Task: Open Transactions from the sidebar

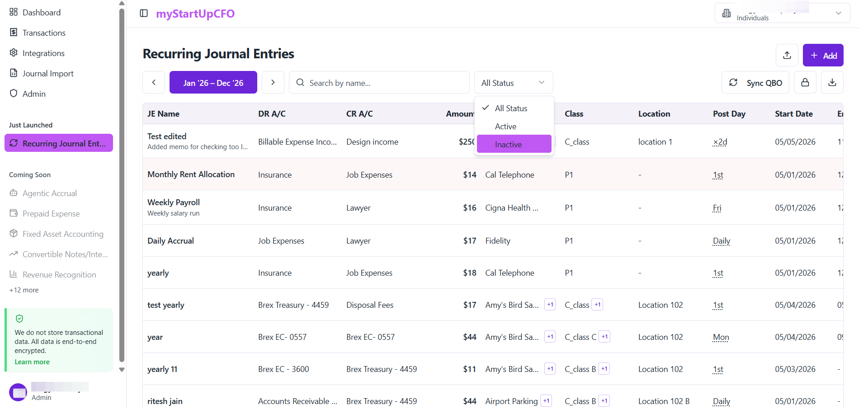Action: (44, 33)
